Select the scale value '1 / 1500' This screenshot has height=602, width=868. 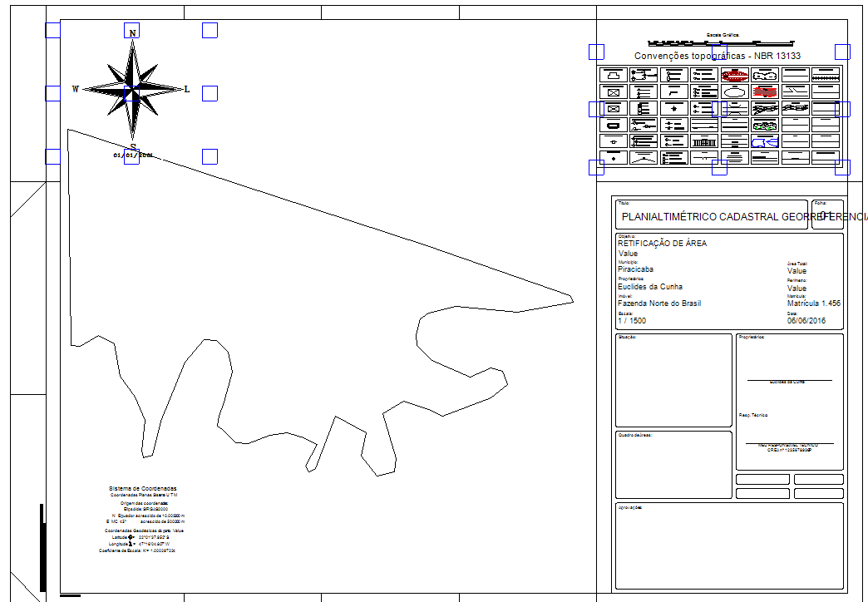pyautogui.click(x=632, y=321)
